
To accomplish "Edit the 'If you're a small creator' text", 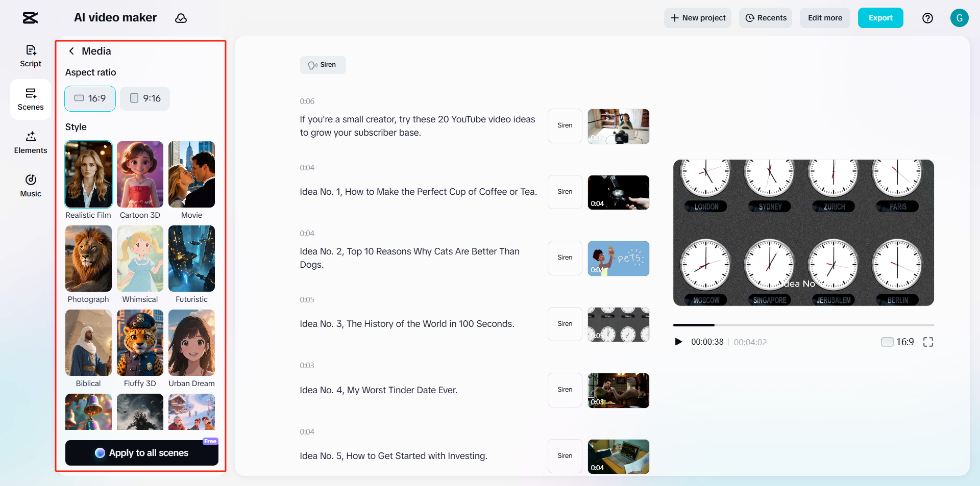I will [418, 126].
